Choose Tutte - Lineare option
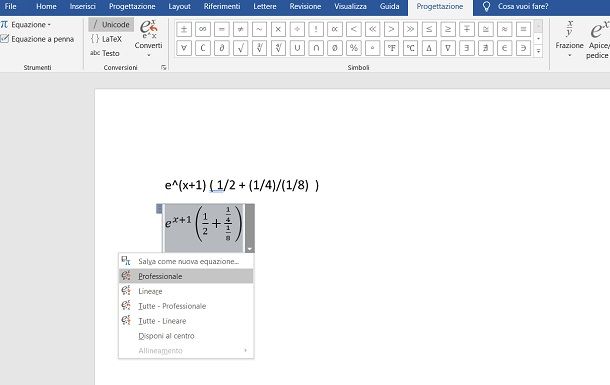The width and height of the screenshot is (610, 385). click(x=186, y=321)
